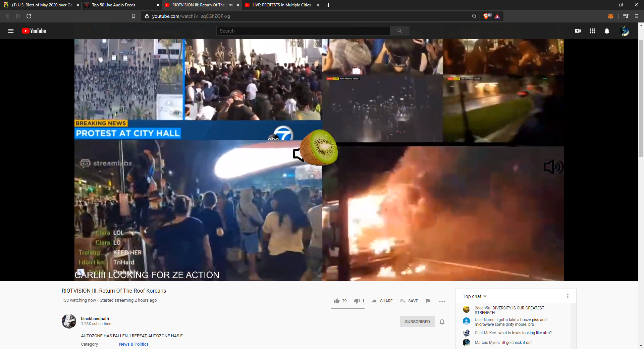Click the scrollbar down arrow
The height and width of the screenshot is (349, 644).
(641, 346)
